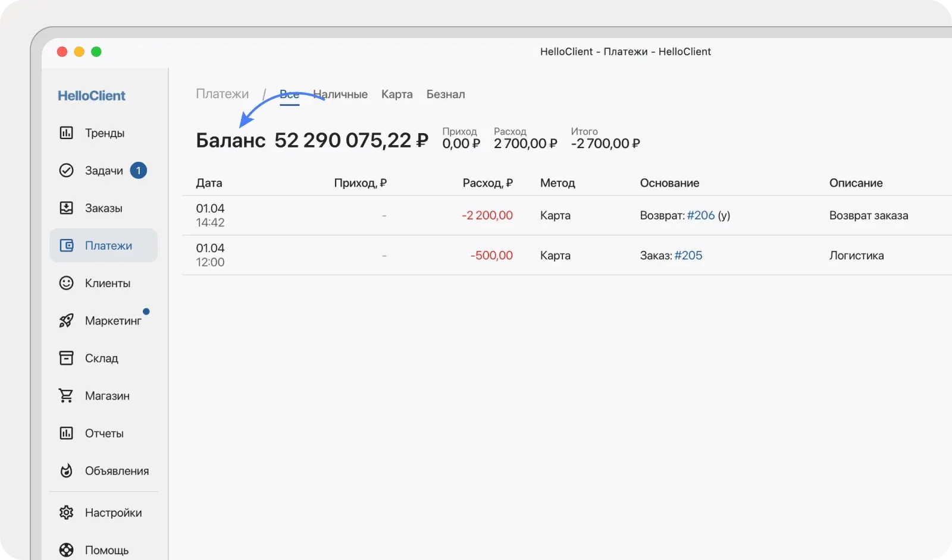Click the Warehouse box icon

tap(66, 358)
